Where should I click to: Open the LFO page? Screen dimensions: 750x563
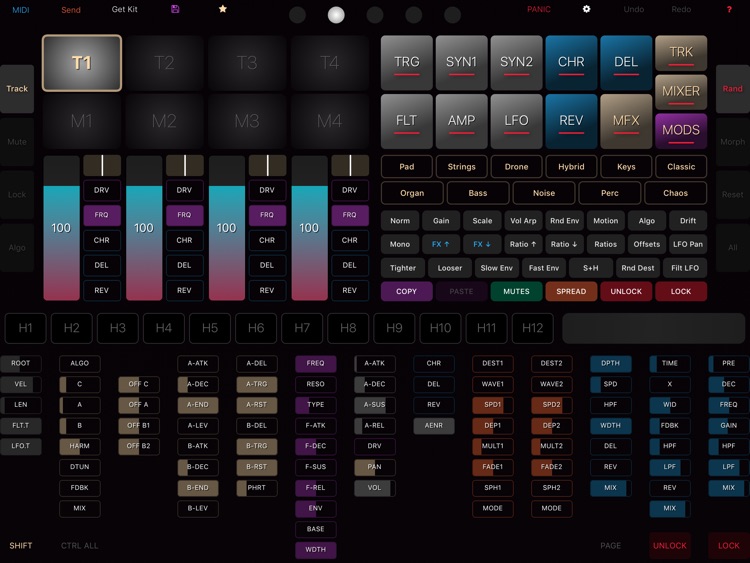517,121
